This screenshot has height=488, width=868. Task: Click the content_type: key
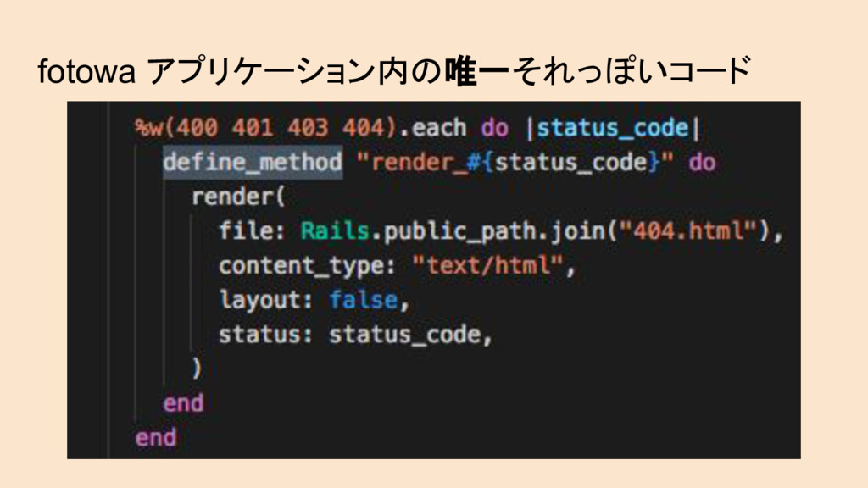[x=307, y=266]
